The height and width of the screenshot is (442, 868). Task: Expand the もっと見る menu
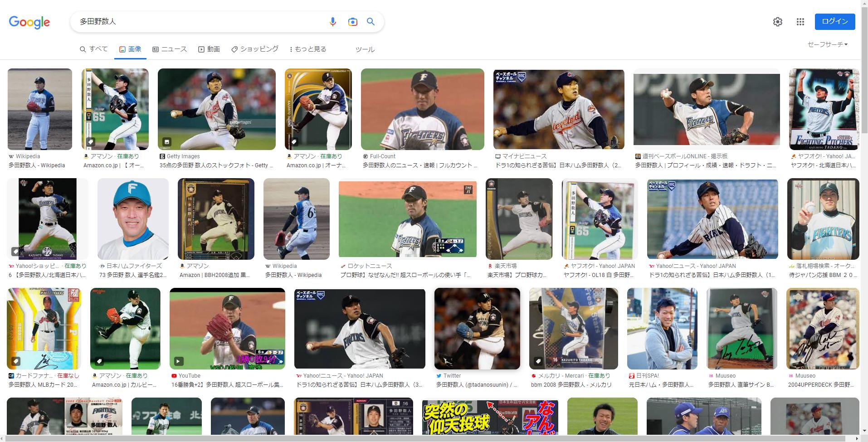308,49
